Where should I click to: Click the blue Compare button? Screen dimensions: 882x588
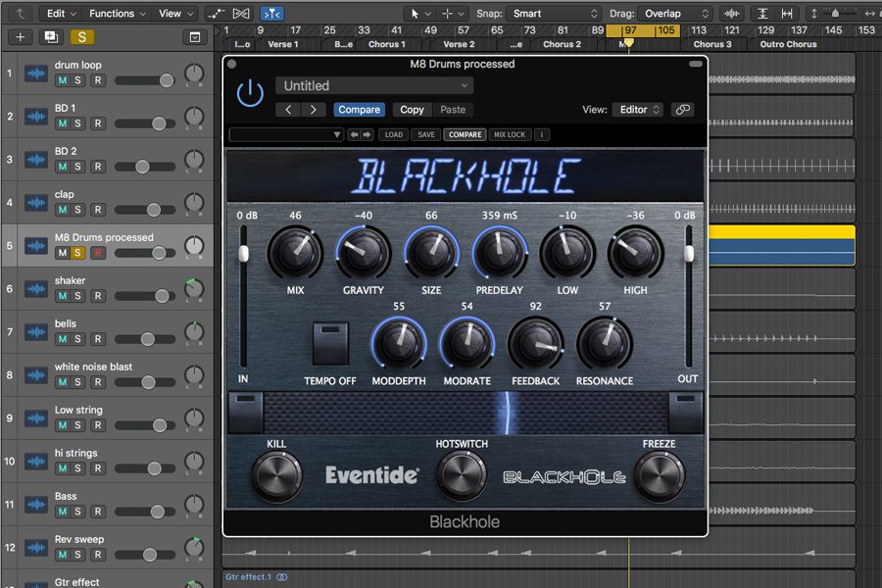coord(359,110)
